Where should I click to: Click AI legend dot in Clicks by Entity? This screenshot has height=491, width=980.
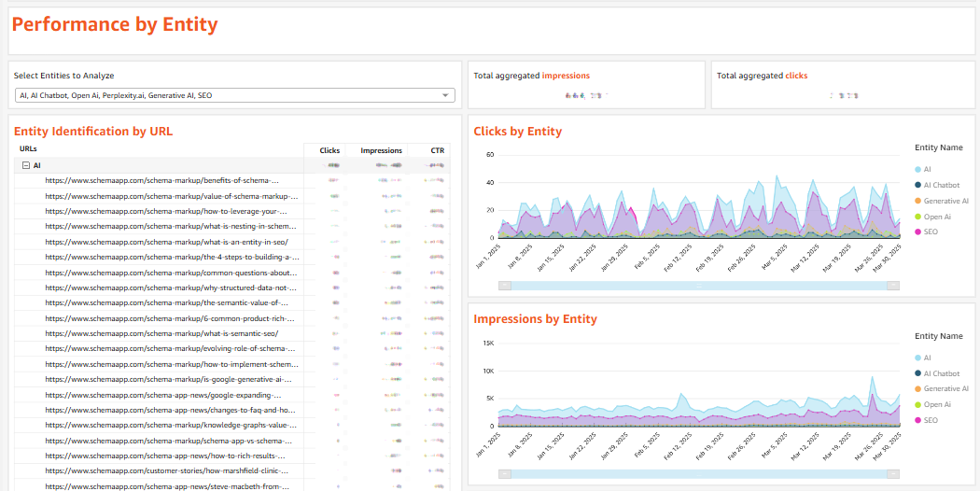click(917, 170)
